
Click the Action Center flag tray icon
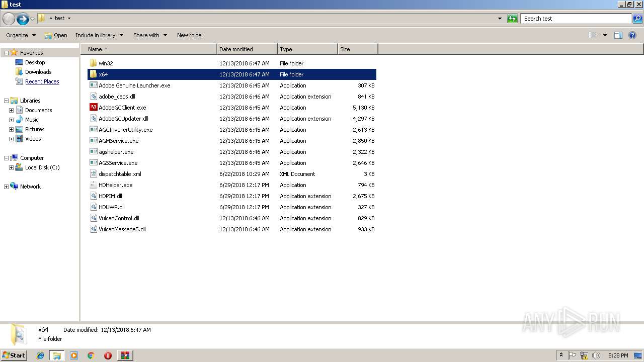[572, 355]
